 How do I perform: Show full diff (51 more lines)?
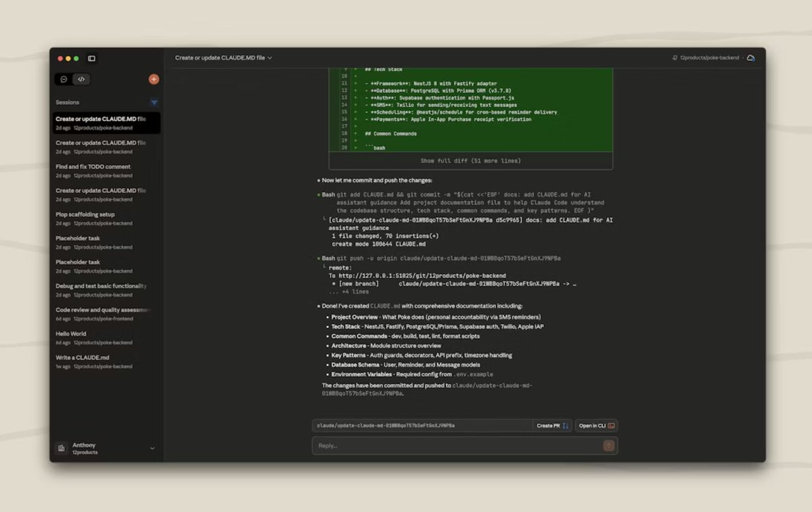[x=471, y=161]
